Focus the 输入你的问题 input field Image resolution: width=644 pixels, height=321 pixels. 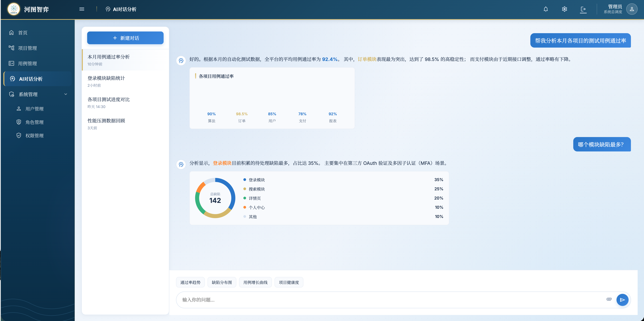390,300
